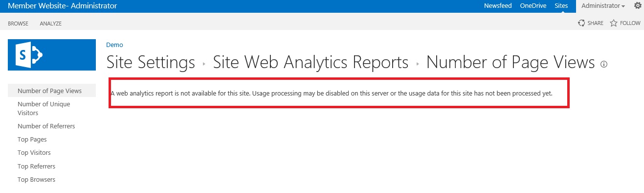Open Newsfeed in the top bar
The height and width of the screenshot is (193, 644).
pyautogui.click(x=498, y=6)
